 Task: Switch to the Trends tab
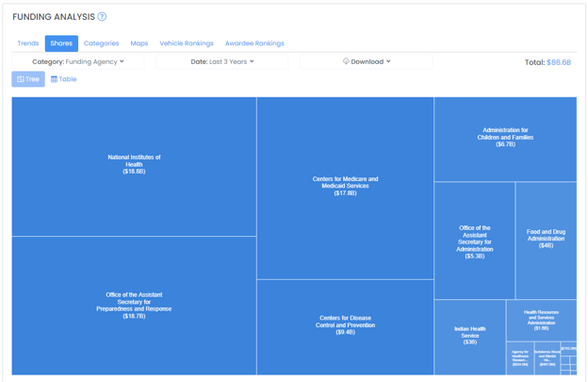[x=28, y=43]
